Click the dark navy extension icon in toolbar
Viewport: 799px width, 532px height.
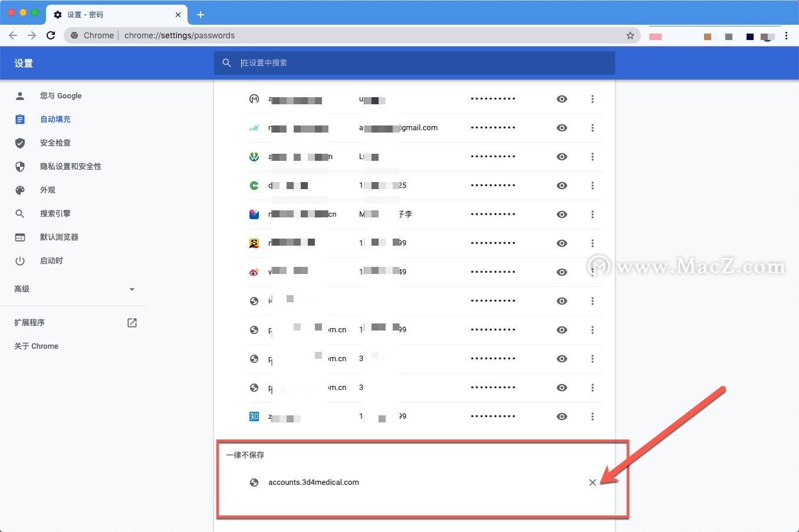(x=750, y=37)
